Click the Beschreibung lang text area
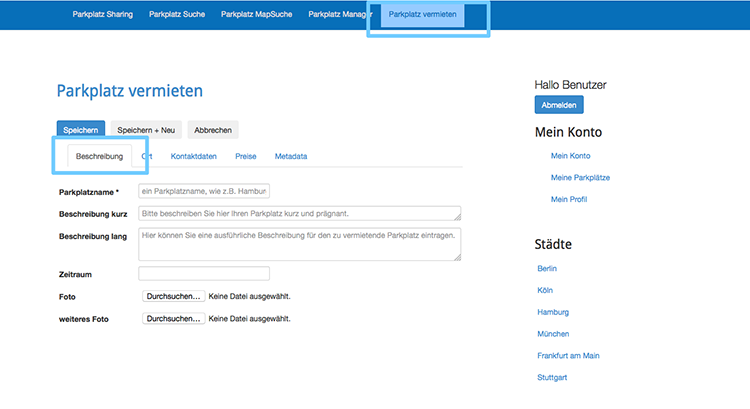The height and width of the screenshot is (409, 750). click(299, 243)
